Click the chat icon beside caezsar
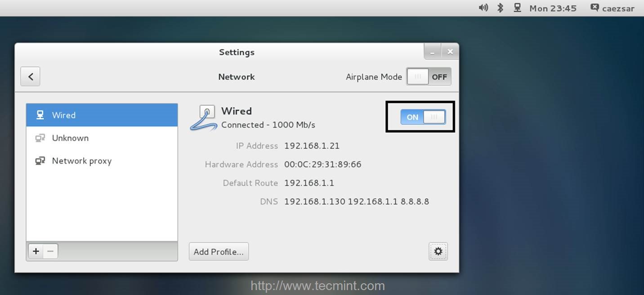The width and height of the screenshot is (644, 295). [595, 8]
